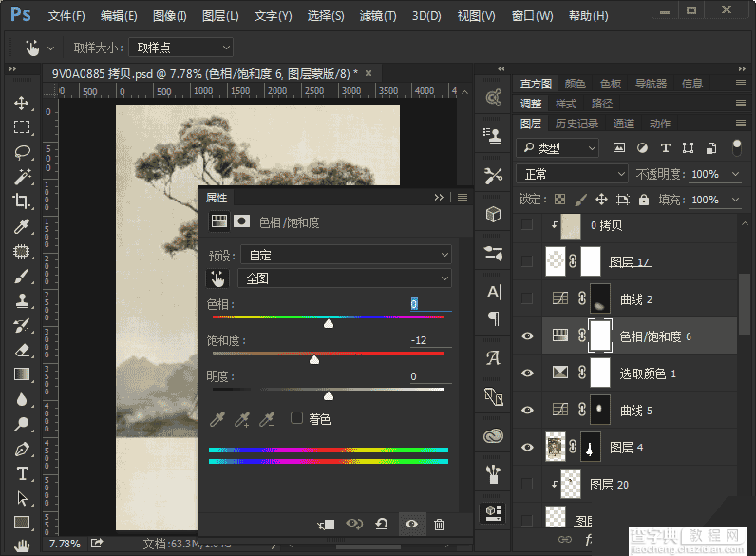Click the Saturation slider handle
The height and width of the screenshot is (556, 756).
(314, 360)
